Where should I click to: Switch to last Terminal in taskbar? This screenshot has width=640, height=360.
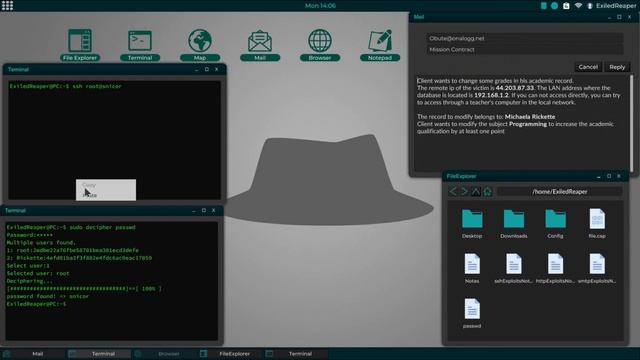coord(296,354)
